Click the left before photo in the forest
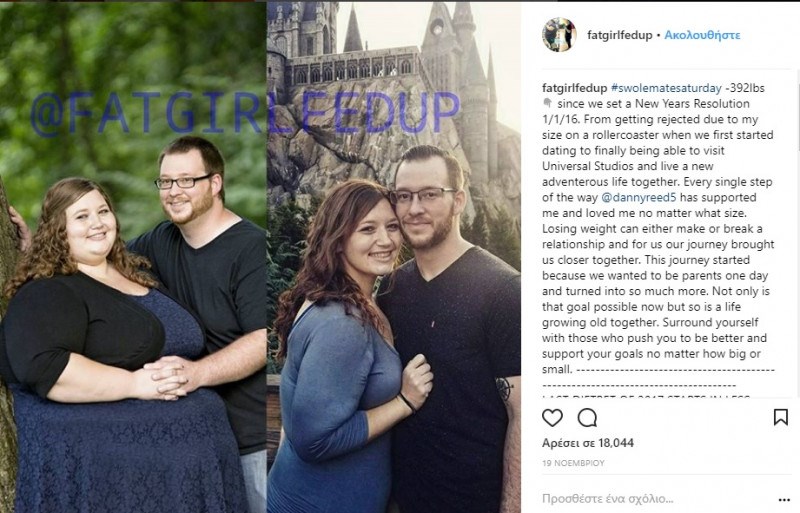Screen dimensions: 800x513 pyautogui.click(x=133, y=256)
